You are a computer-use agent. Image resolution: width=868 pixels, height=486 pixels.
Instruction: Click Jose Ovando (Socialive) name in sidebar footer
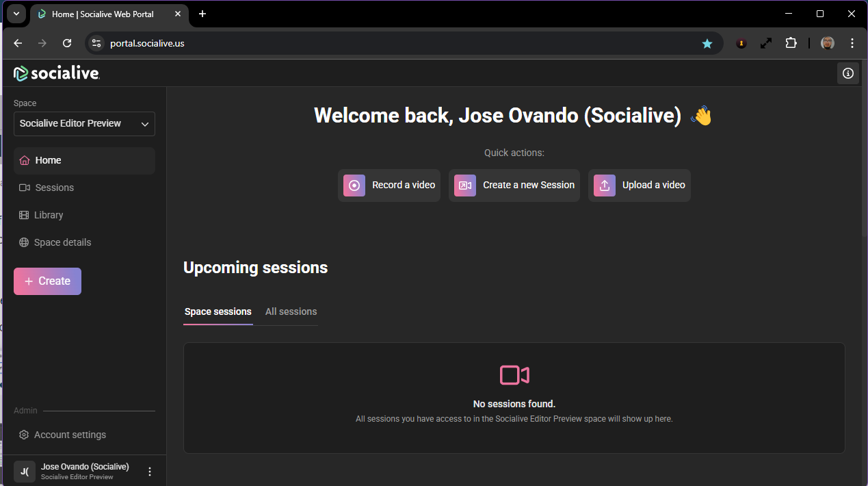pos(85,467)
